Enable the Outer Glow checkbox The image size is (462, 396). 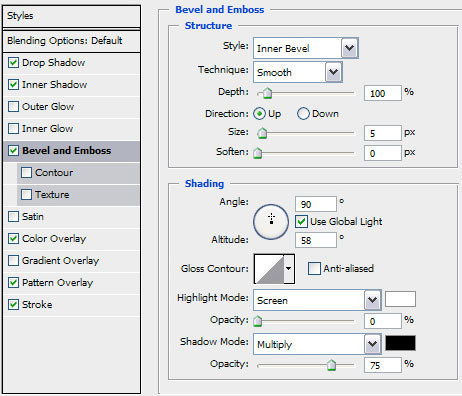point(13,107)
